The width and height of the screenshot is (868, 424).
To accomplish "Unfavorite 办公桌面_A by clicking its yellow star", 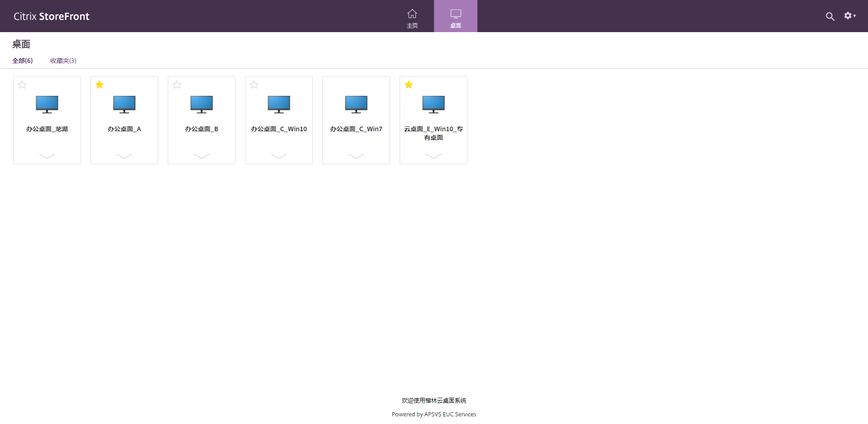I will pos(99,85).
